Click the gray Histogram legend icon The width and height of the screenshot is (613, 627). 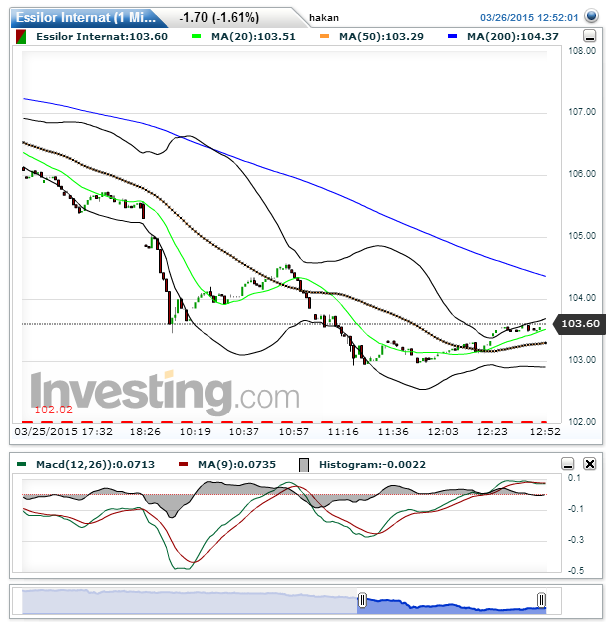click(304, 465)
